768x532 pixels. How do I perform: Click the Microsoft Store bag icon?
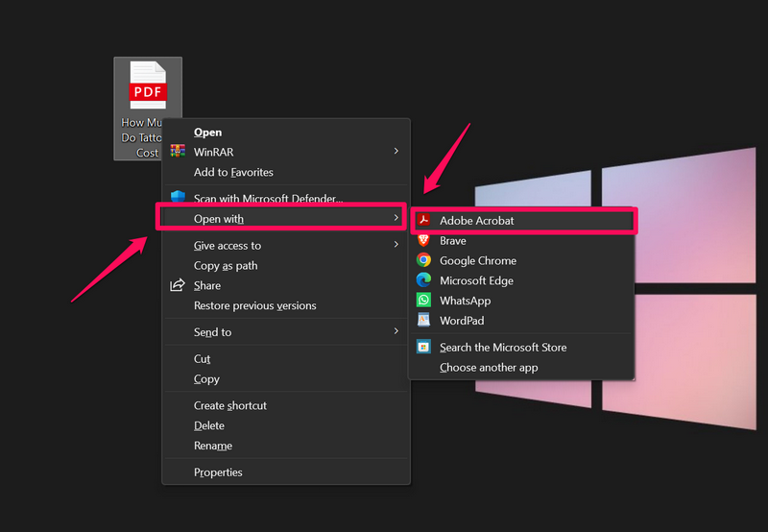click(x=423, y=347)
